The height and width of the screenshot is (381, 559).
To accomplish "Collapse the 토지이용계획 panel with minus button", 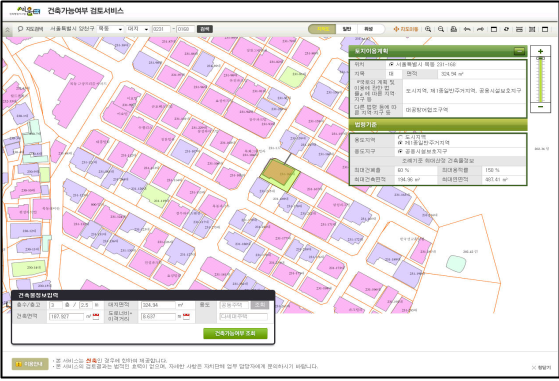I will tap(519, 51).
